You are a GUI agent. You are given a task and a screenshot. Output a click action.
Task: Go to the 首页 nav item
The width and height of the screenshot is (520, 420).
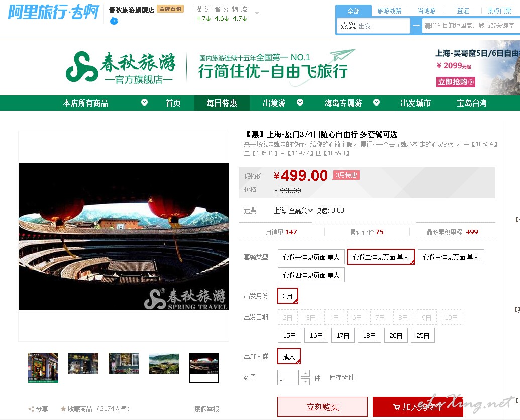click(173, 103)
